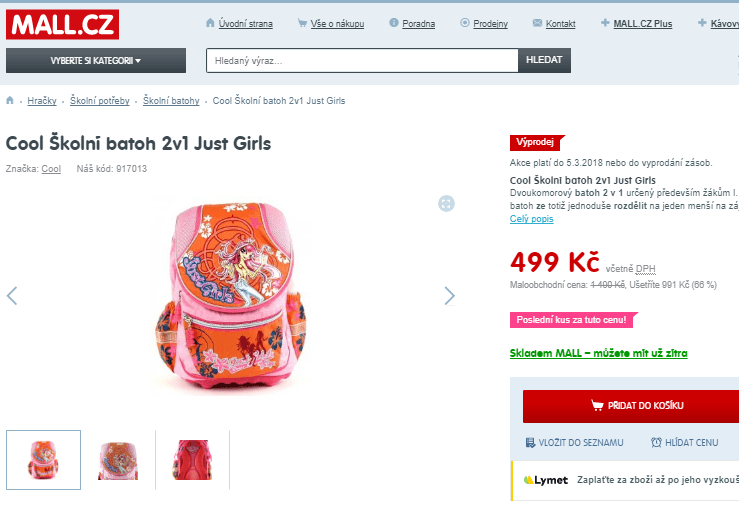The width and height of the screenshot is (739, 519).
Task: Open the Úvodní strana menu item
Action: click(x=245, y=24)
